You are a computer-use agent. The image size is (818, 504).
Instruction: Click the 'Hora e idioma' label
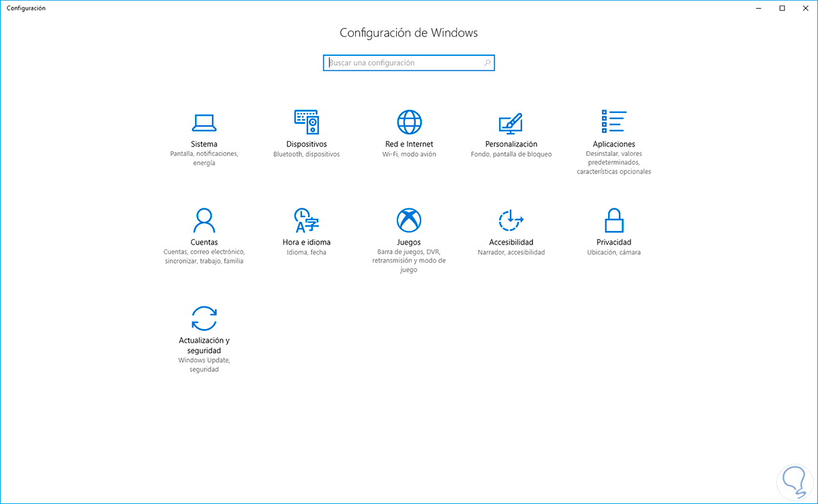[307, 242]
